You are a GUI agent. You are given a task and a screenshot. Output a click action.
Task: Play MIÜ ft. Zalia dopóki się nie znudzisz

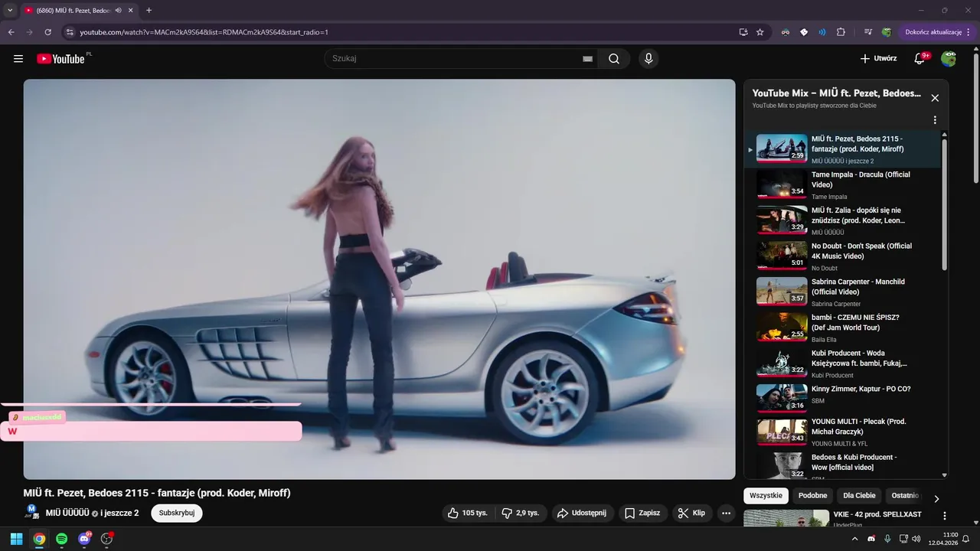[842, 220]
